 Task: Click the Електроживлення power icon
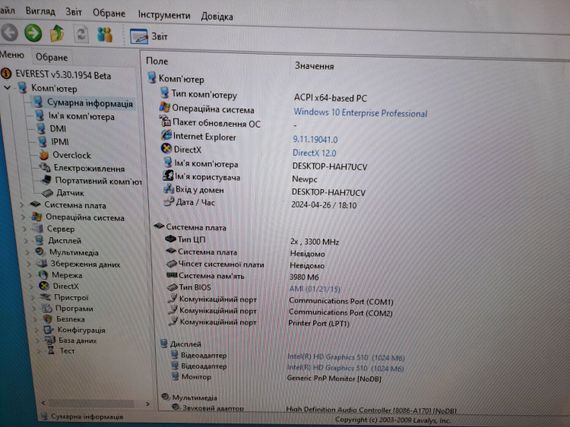[x=45, y=168]
